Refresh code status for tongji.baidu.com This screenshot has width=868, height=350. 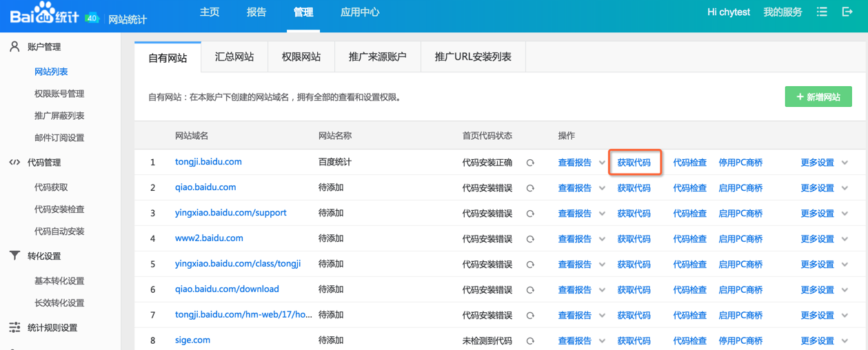point(530,163)
